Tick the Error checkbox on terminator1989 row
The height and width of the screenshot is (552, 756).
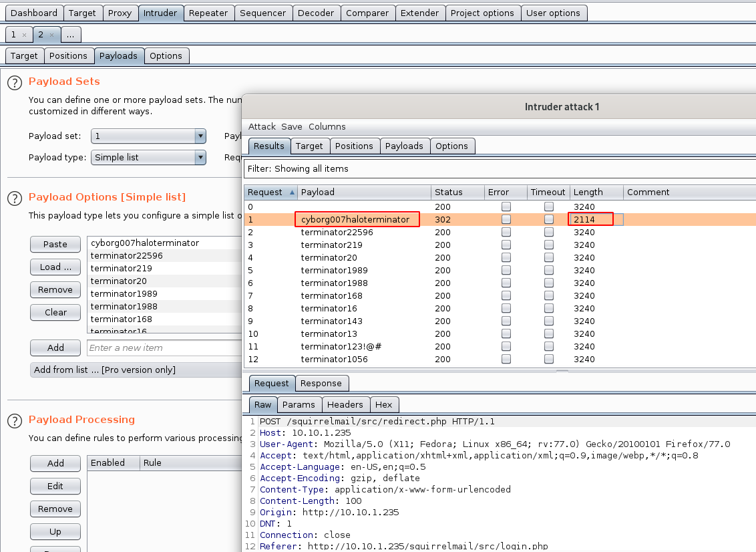506,270
